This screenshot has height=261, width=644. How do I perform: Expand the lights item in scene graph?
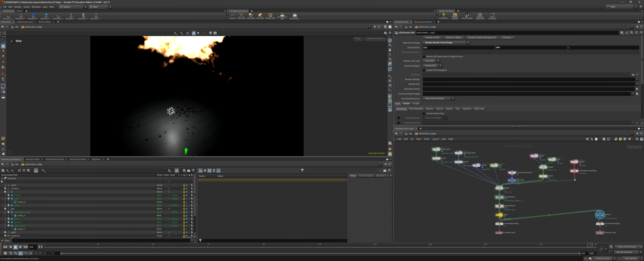click(5, 232)
